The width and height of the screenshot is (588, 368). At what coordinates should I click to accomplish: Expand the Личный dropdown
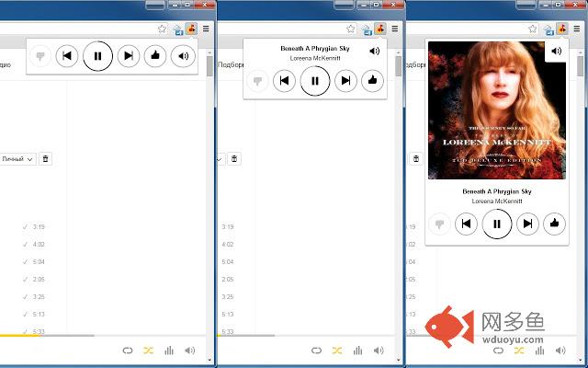tap(17, 159)
